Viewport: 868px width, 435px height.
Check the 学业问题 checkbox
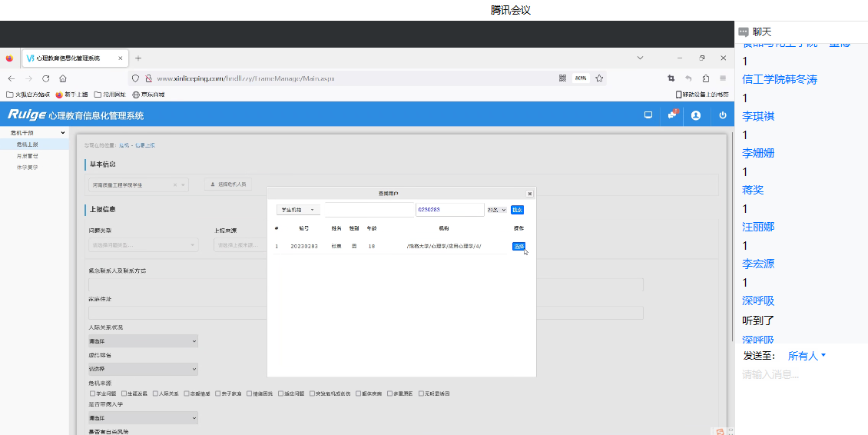[x=93, y=393]
